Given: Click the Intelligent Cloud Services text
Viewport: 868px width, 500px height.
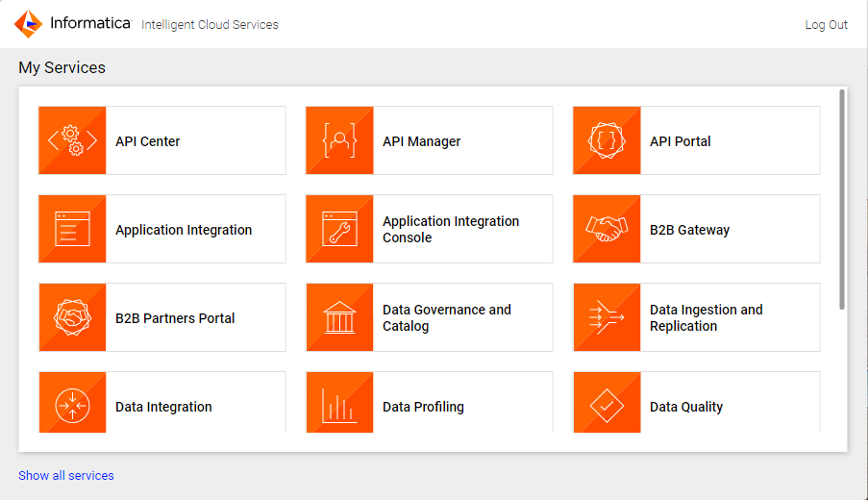Looking at the screenshot, I should pos(210,25).
